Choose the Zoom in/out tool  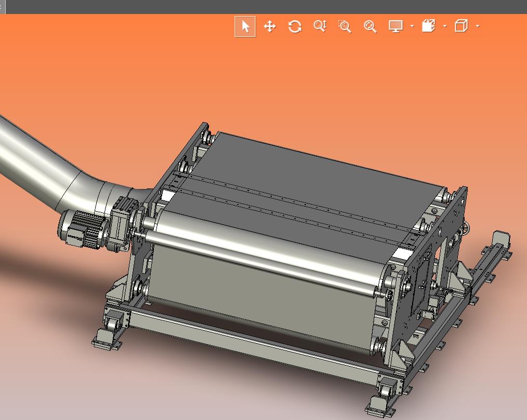(x=320, y=26)
